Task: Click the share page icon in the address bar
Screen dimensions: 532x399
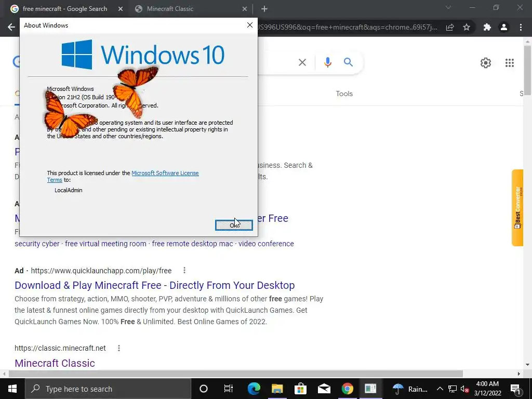Action: pos(450,27)
